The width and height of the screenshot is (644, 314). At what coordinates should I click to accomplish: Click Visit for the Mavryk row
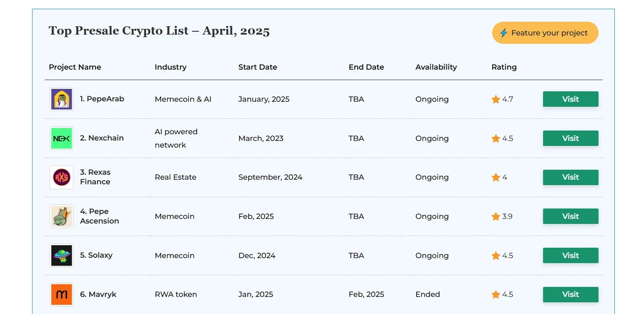pos(570,294)
